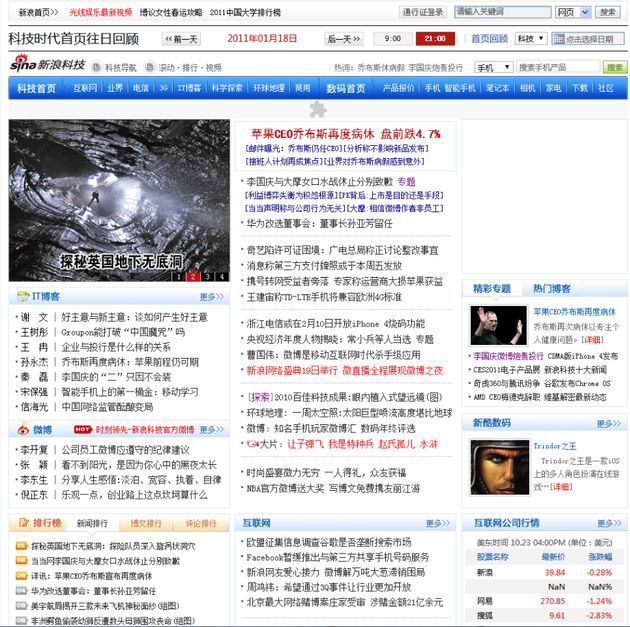This screenshot has height=627, width=630.
Task: Open the 网页 search type dropdown
Action: click(x=573, y=12)
